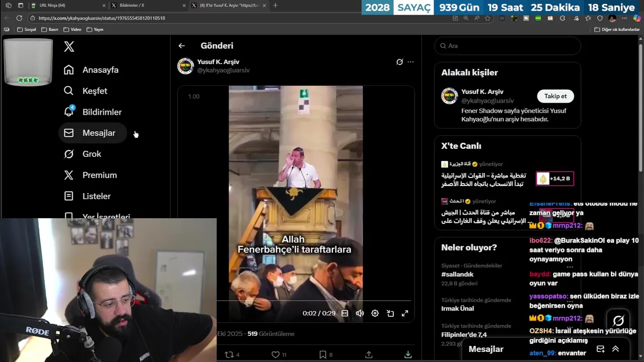Follow Yusuf K. Arşiv with Takip et
Viewport: 644px width, 362px height.
[x=555, y=96]
